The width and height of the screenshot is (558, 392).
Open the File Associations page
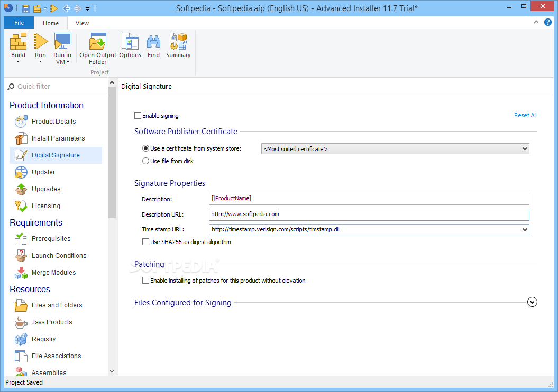(56, 356)
